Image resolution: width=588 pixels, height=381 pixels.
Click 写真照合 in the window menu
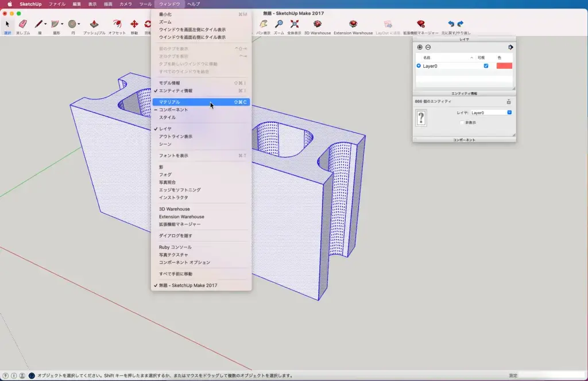(201, 182)
